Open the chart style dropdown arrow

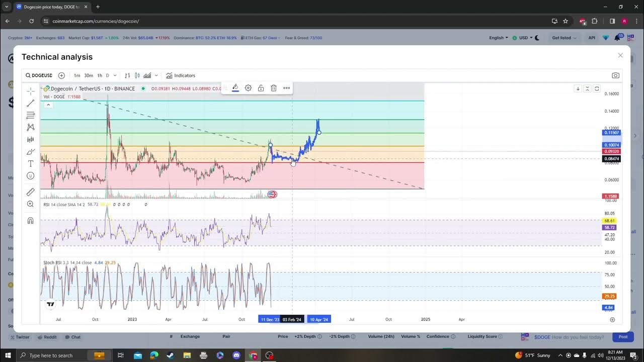pos(156,75)
